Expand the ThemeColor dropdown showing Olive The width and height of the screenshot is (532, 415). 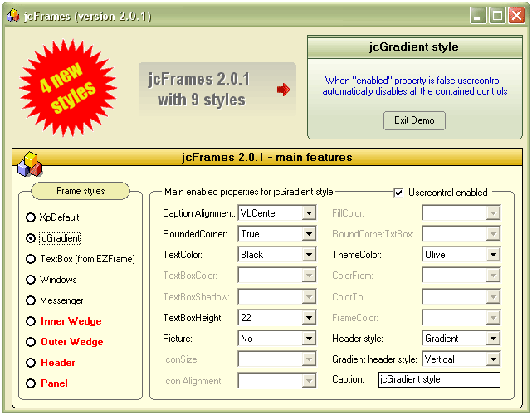493,256
